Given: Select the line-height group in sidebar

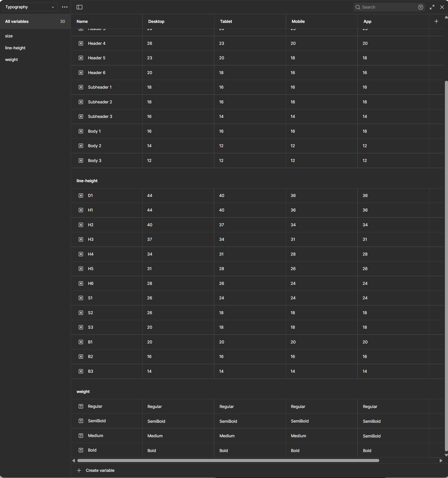Looking at the screenshot, I should coord(15,48).
